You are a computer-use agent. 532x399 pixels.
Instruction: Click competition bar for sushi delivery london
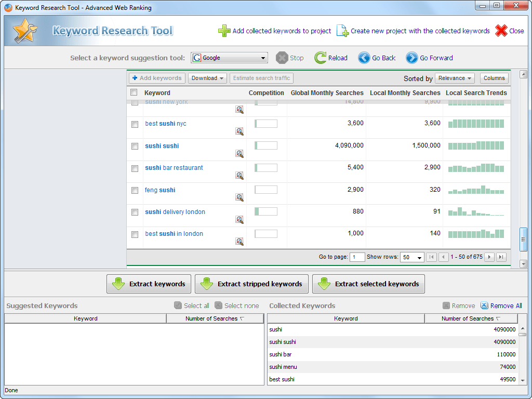coord(266,212)
